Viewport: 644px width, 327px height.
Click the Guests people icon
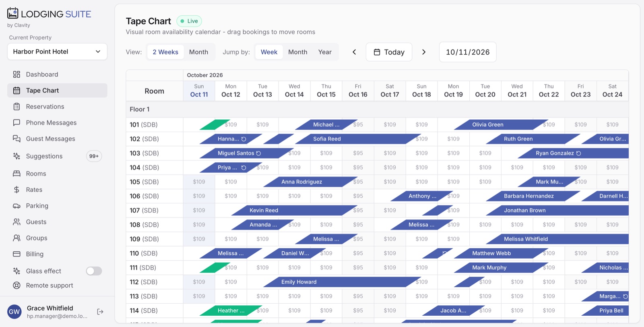pyautogui.click(x=17, y=222)
